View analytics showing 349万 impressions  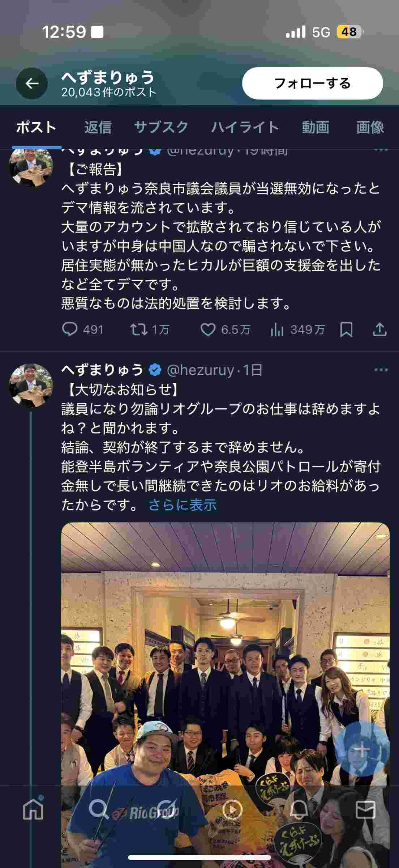tap(297, 329)
